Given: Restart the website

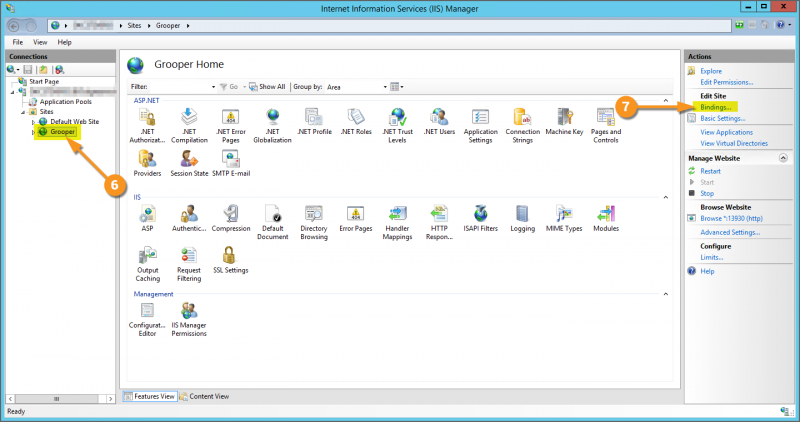Looking at the screenshot, I should (x=710, y=171).
